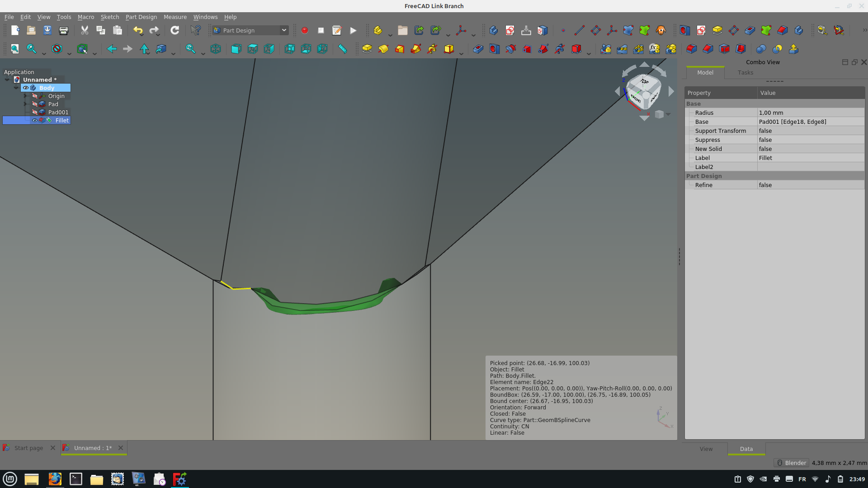Image resolution: width=868 pixels, height=488 pixels.
Task: Apply a Chamfer with the chamfer tool
Action: 708,49
